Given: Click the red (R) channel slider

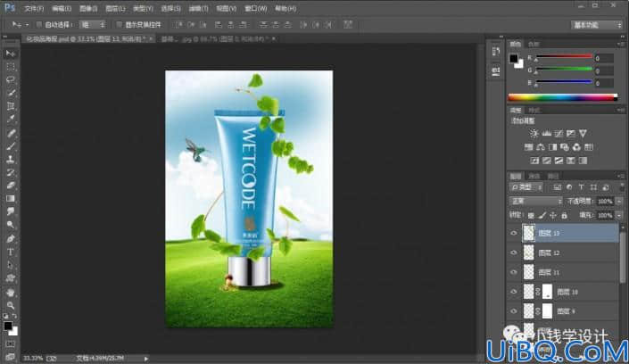Looking at the screenshot, I should [x=564, y=57].
